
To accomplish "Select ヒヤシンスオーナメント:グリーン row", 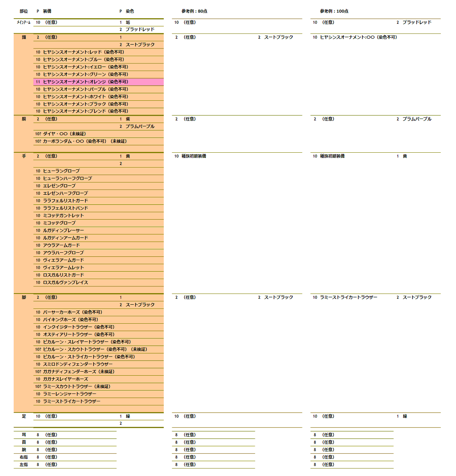I will click(x=98, y=74).
